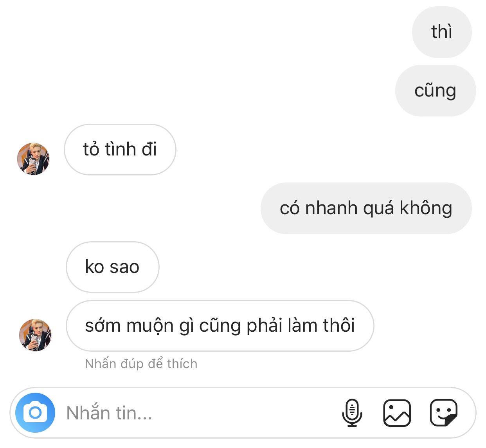Tap the avatar beside "tỏ tình đi"

coord(33,159)
